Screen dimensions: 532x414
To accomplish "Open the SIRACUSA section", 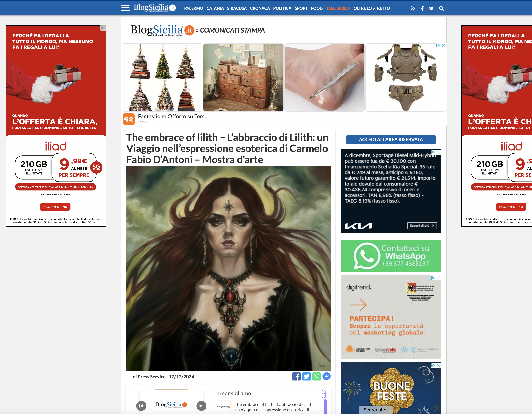I will pyautogui.click(x=237, y=8).
